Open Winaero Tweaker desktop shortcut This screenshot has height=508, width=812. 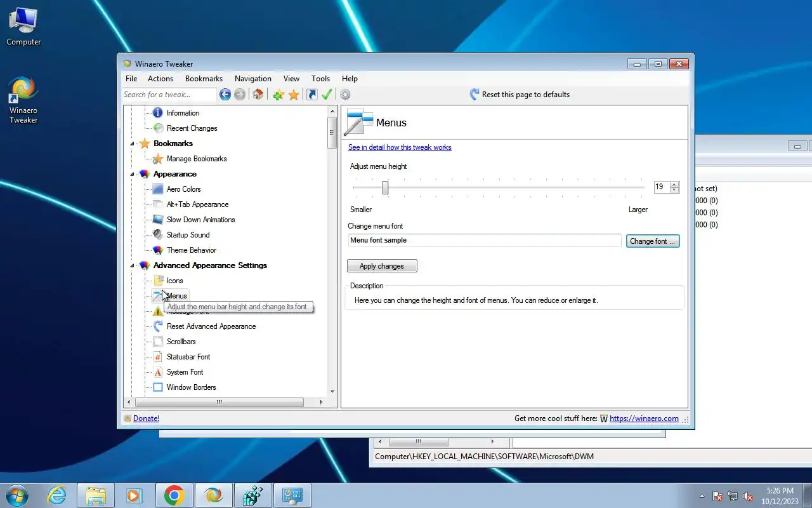tap(23, 100)
